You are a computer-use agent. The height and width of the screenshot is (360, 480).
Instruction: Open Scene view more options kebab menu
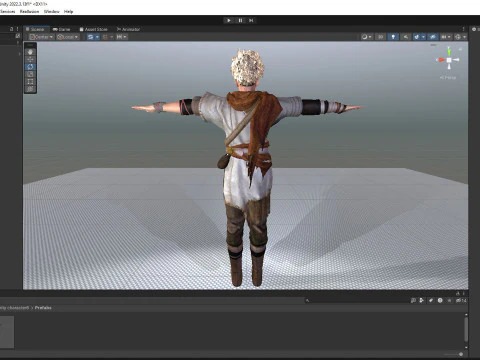point(463,29)
